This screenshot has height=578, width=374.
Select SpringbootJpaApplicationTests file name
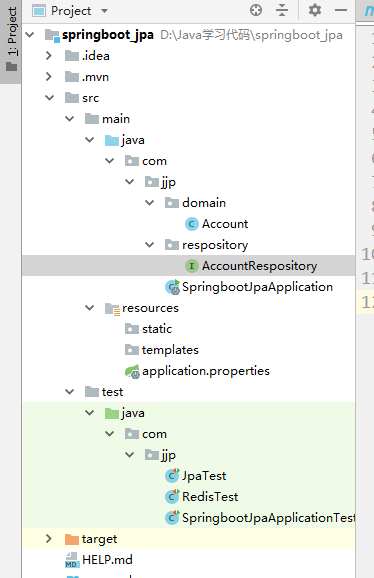pos(269,518)
